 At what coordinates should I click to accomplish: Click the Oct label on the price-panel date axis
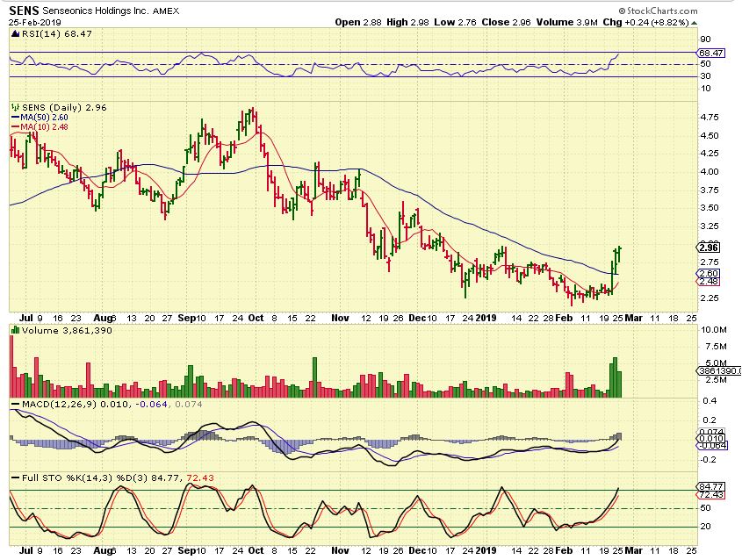tap(256, 318)
